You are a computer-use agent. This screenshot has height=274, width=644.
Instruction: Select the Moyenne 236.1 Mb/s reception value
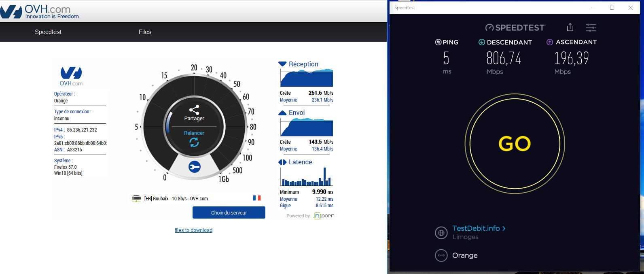tap(322, 100)
